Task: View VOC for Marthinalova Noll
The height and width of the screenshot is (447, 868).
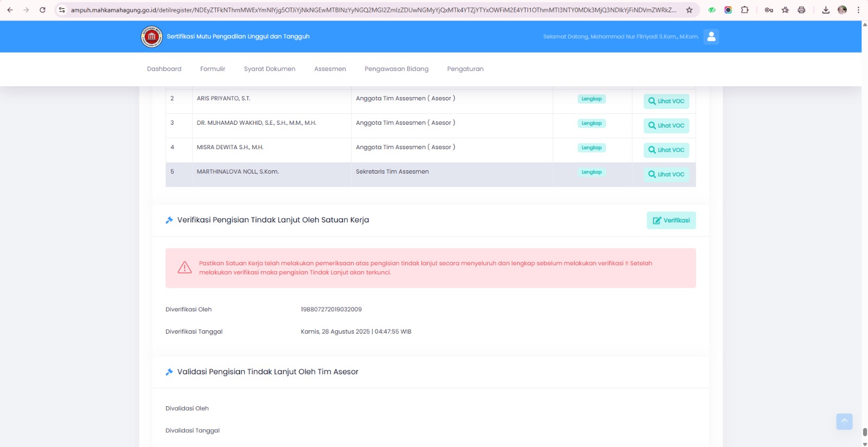Action: click(x=666, y=174)
